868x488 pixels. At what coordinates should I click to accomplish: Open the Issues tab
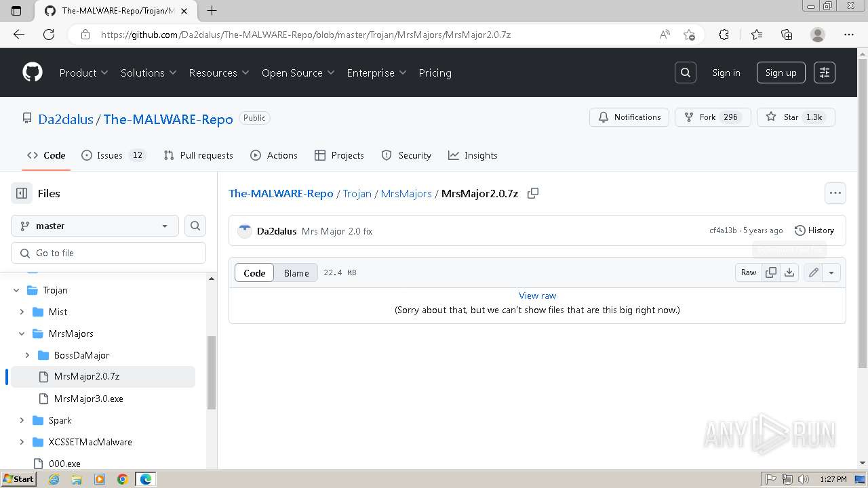point(114,155)
